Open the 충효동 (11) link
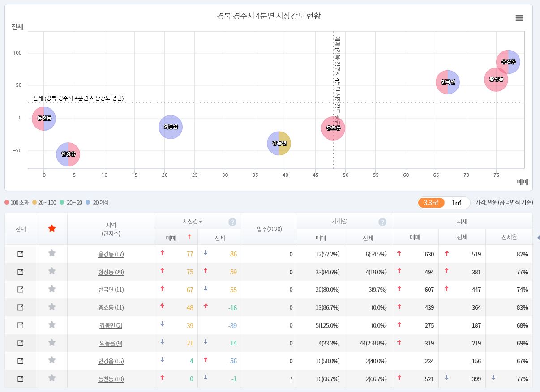This screenshot has width=540, height=392. 111,307
